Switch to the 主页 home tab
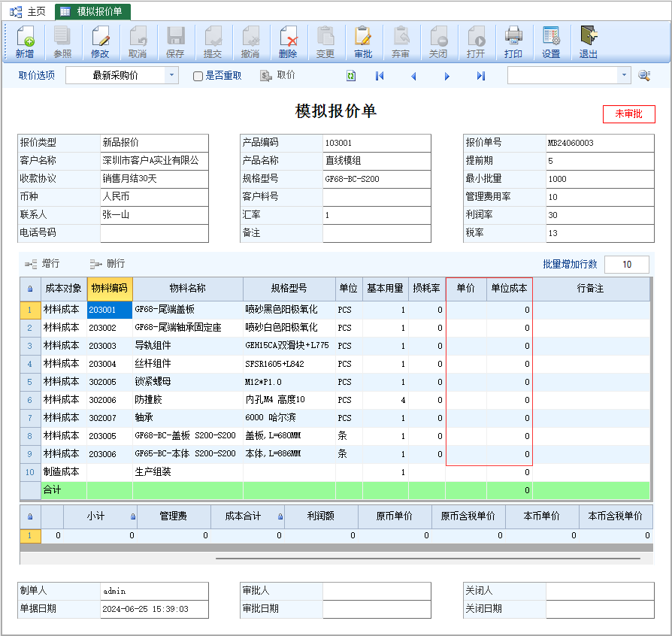 28,11
